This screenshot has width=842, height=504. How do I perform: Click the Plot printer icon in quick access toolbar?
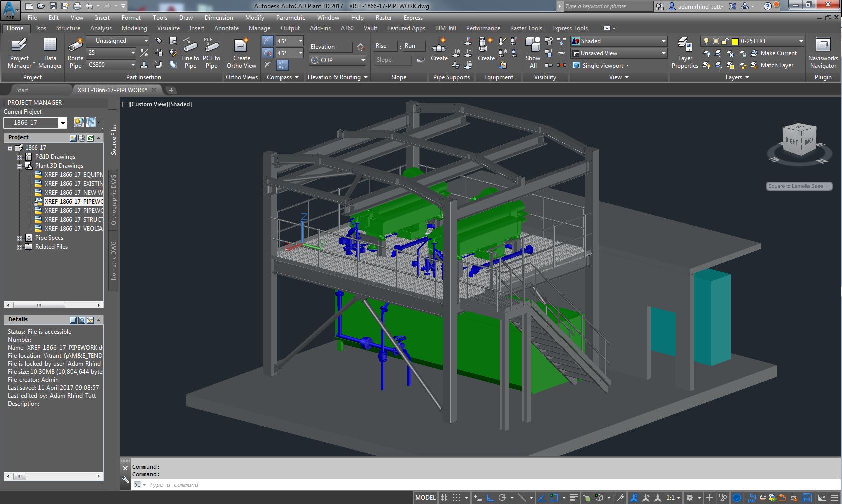pyautogui.click(x=77, y=6)
